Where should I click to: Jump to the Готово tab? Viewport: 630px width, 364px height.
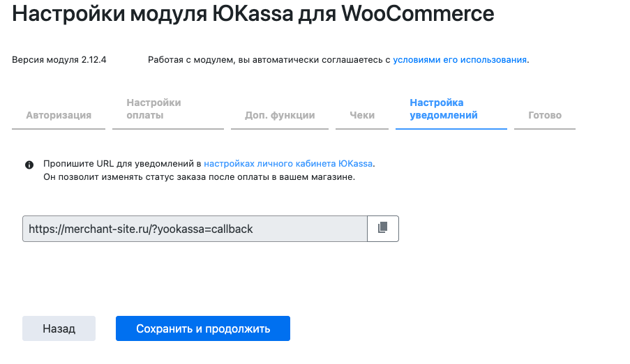pyautogui.click(x=545, y=116)
